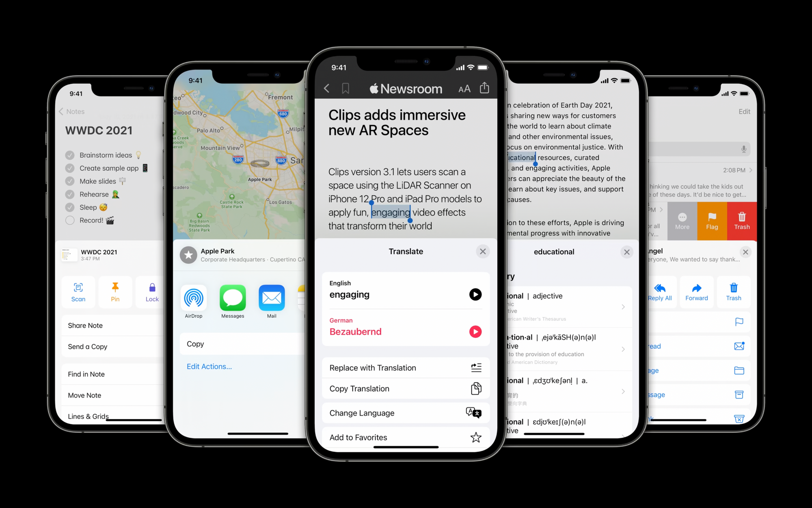Click the Mail app icon

[270, 298]
